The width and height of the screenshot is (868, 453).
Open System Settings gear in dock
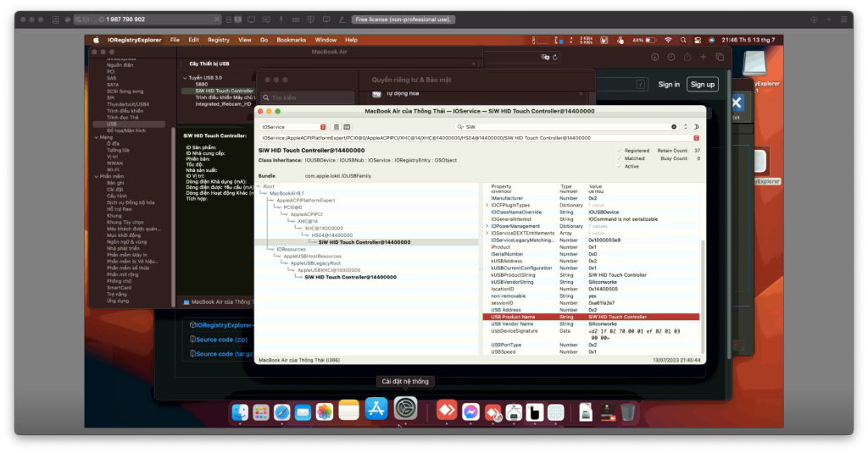(405, 408)
